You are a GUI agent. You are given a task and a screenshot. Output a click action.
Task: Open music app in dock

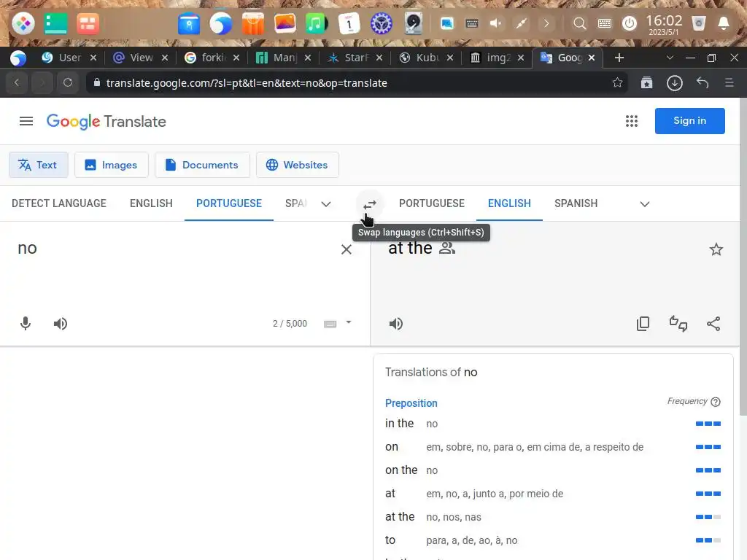pyautogui.click(x=315, y=23)
